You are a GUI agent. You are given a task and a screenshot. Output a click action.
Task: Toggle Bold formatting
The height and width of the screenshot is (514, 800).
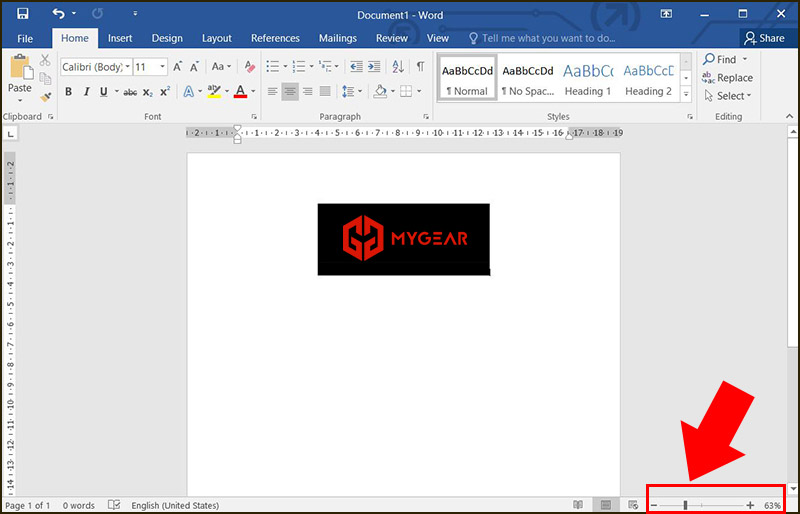68,92
